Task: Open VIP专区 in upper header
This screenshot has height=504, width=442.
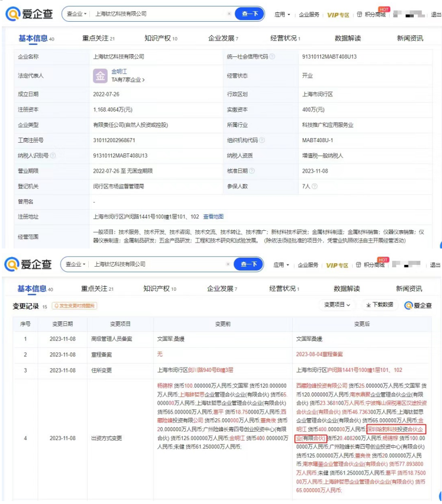Action: tap(338, 15)
